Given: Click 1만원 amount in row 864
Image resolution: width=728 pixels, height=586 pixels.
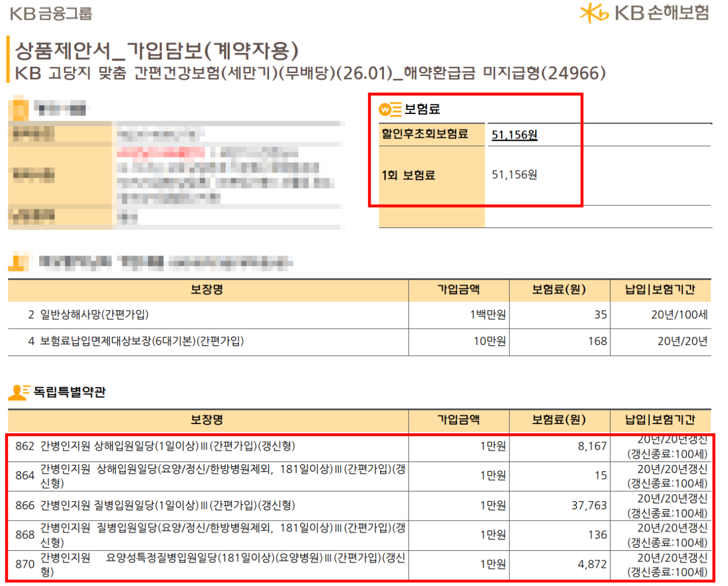Looking at the screenshot, I should [492, 476].
